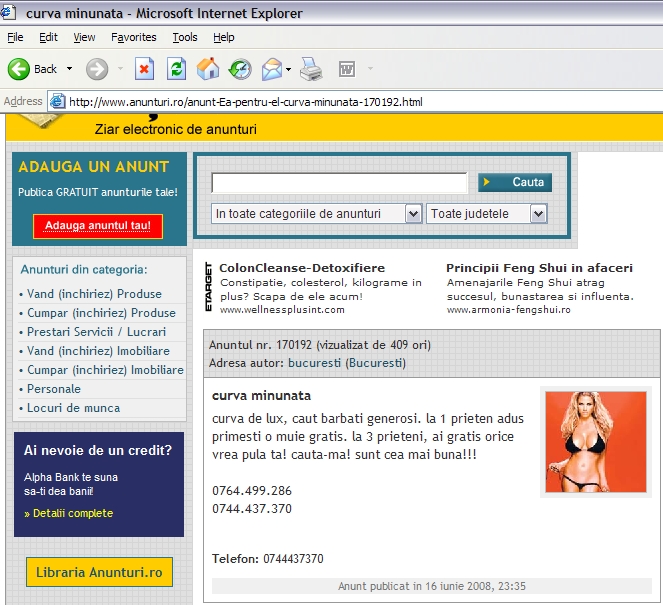Click the 'Ai nevoie de un credit?' banner heading
This screenshot has width=663, height=605.
(98, 450)
